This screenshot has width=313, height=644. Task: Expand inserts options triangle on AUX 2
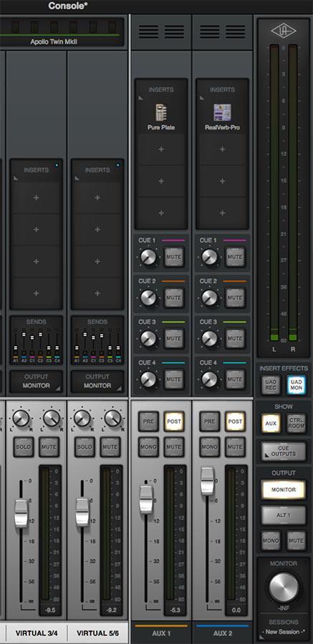(x=202, y=98)
